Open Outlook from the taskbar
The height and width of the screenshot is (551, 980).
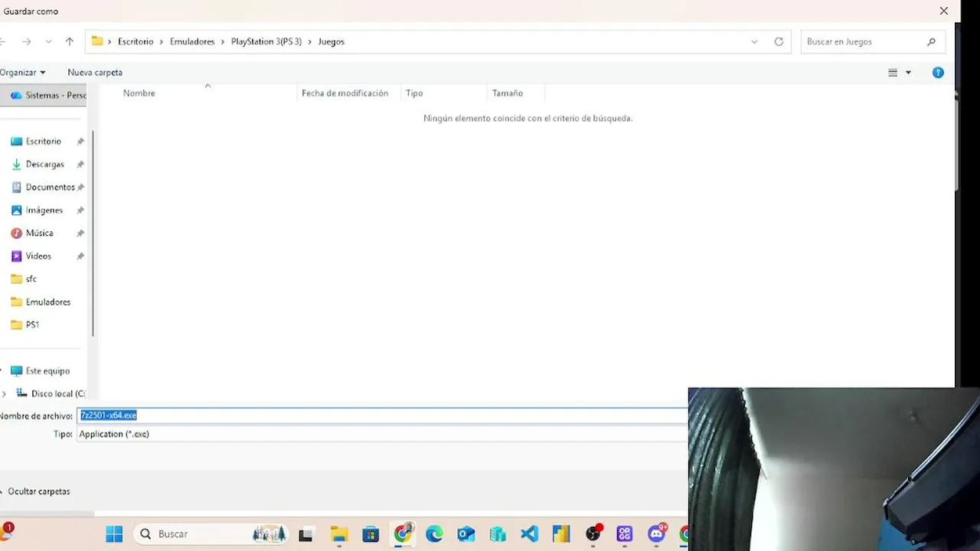click(x=465, y=534)
